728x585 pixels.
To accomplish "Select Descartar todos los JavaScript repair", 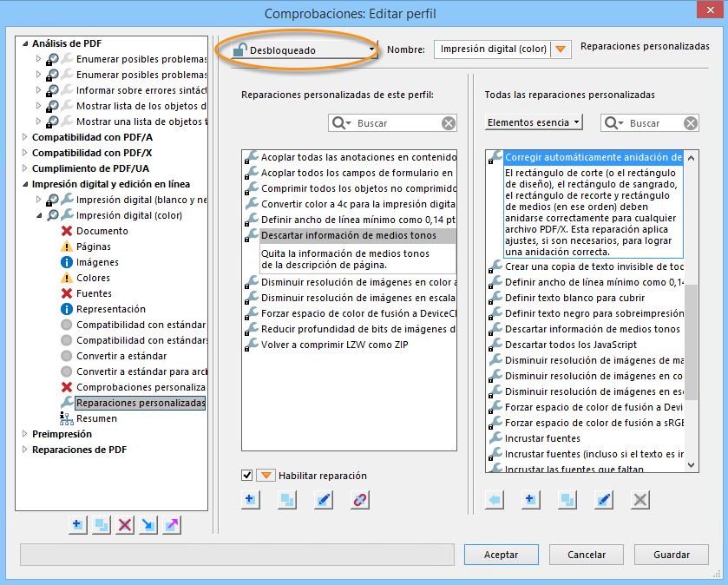I will [571, 345].
